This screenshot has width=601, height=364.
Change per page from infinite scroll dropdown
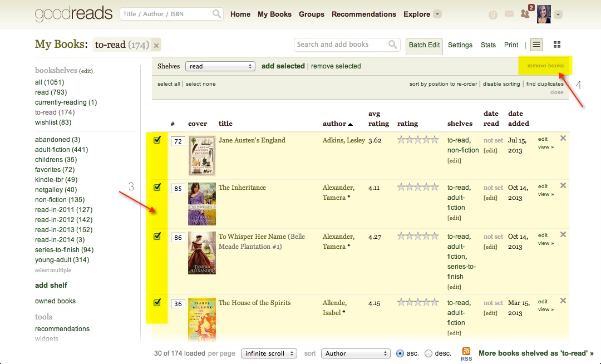coord(269,353)
